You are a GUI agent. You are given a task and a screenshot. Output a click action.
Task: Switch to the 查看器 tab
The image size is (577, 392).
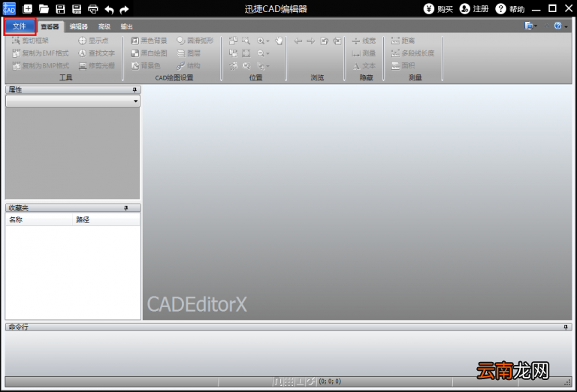(50, 26)
